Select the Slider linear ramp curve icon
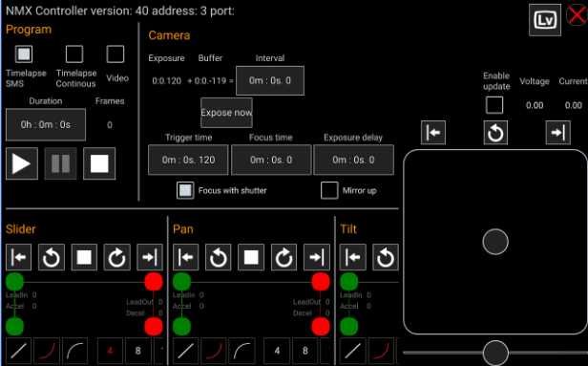The height and width of the screenshot is (366, 588). tap(18, 351)
